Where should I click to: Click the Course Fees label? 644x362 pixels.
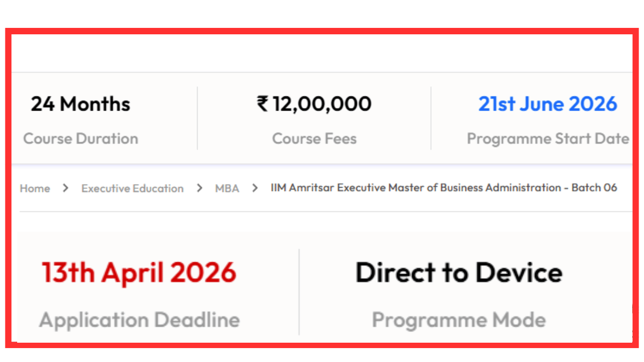pyautogui.click(x=314, y=138)
